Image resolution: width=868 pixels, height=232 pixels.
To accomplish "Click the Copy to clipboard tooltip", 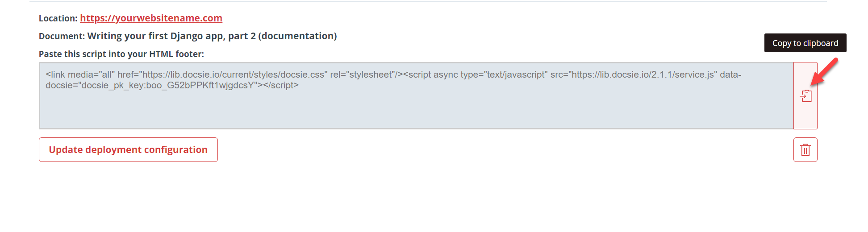I will click(x=805, y=43).
